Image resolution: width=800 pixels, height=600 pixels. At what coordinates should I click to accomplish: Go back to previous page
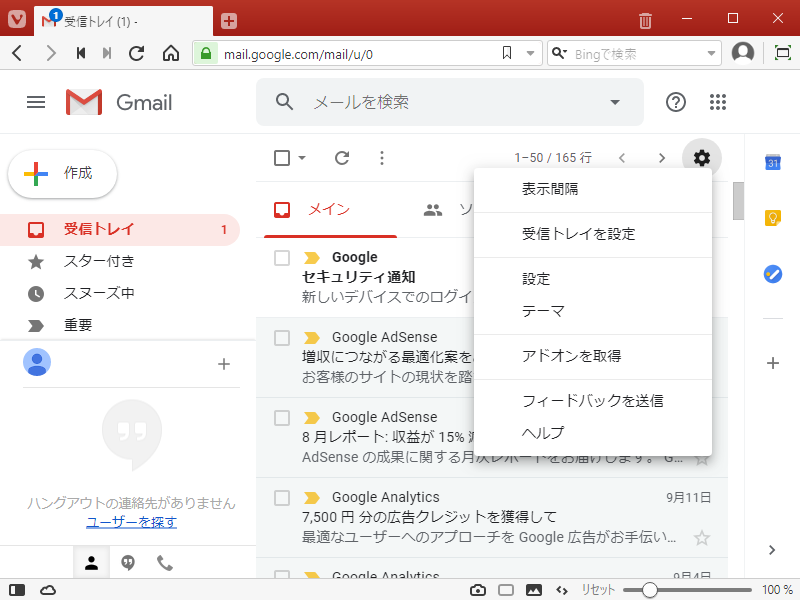point(17,53)
